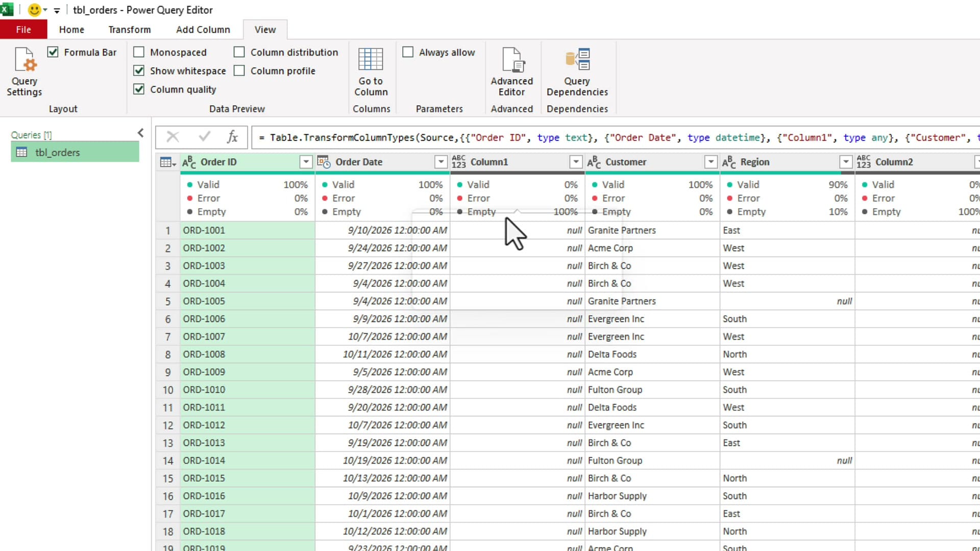Open Region column filter dropdown
The width and height of the screenshot is (980, 551).
846,162
